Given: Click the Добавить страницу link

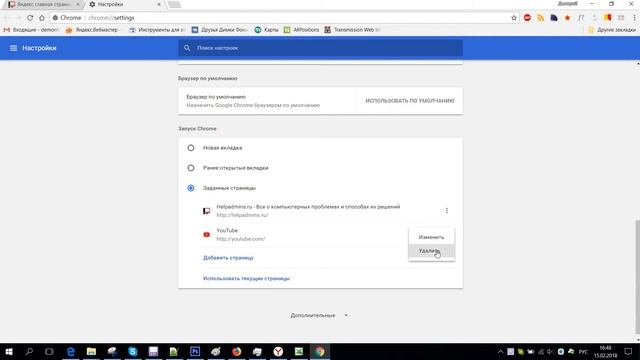Looking at the screenshot, I should 228,258.
